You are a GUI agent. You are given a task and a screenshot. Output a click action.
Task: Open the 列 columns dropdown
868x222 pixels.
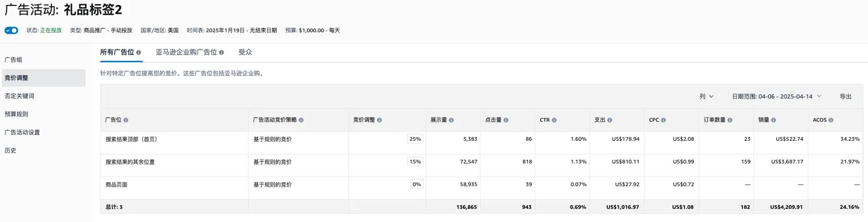click(706, 96)
